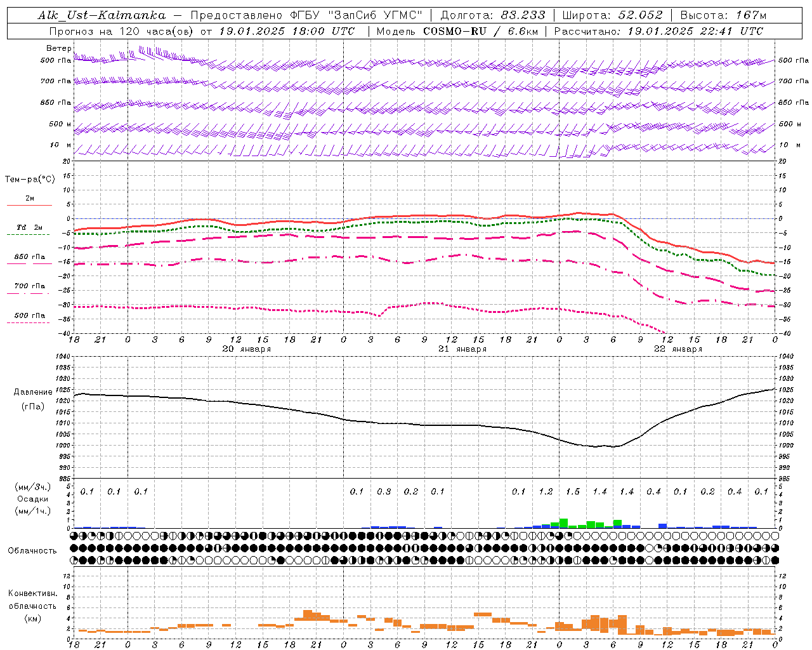Screen dimensions: 812x650
Task: Click the Ветер panel label
Action: [x=59, y=48]
